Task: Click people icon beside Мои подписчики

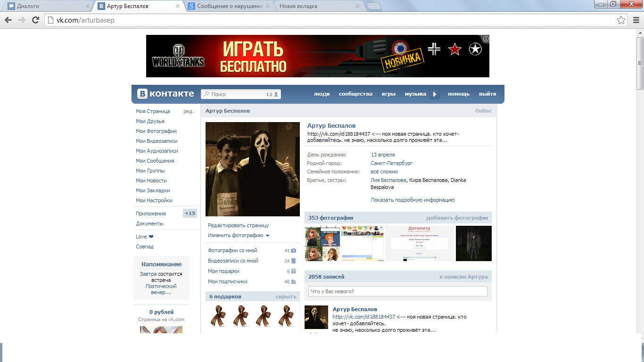Action: point(293,282)
